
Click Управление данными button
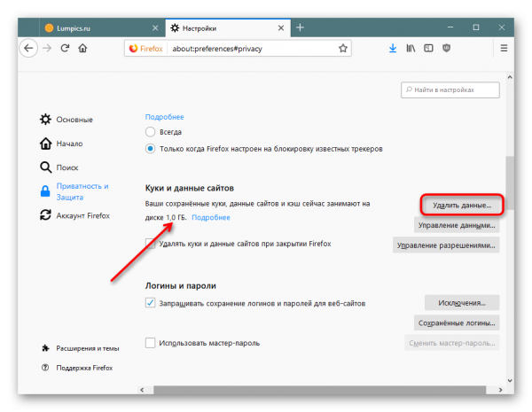click(457, 225)
